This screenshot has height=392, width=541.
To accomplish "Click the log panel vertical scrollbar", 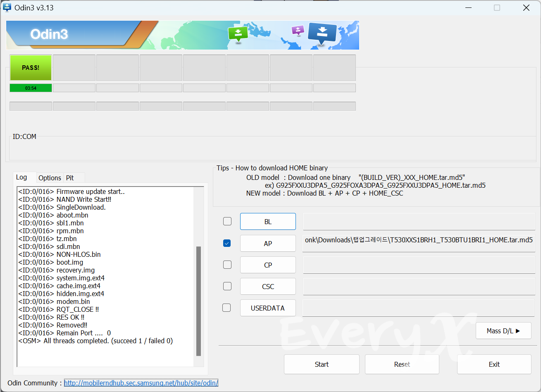I will coord(198,301).
